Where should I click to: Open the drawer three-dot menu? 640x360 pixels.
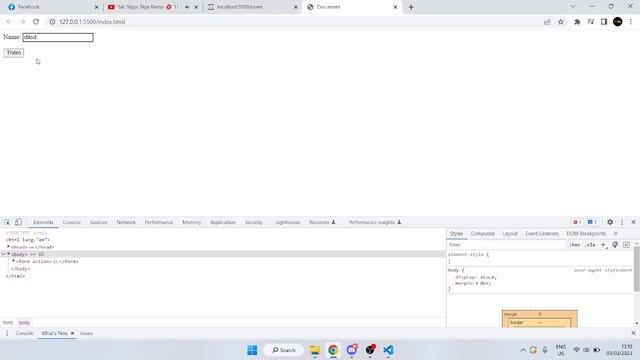pos(7,333)
